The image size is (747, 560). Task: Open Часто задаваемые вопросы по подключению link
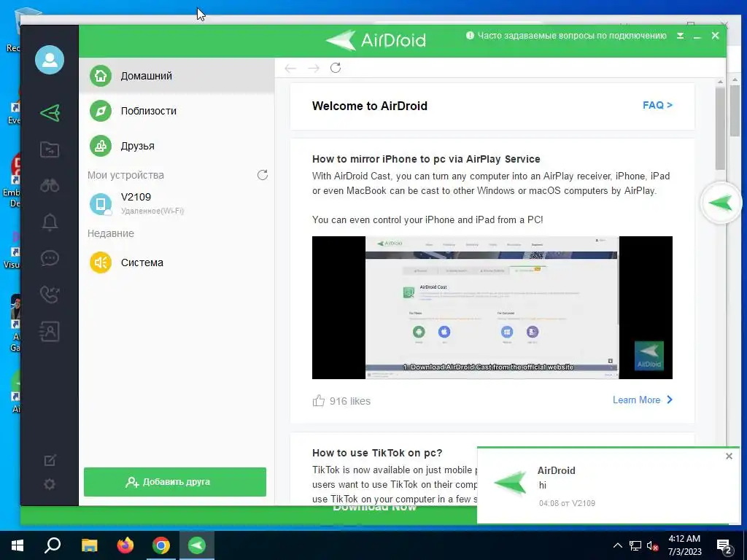point(572,36)
